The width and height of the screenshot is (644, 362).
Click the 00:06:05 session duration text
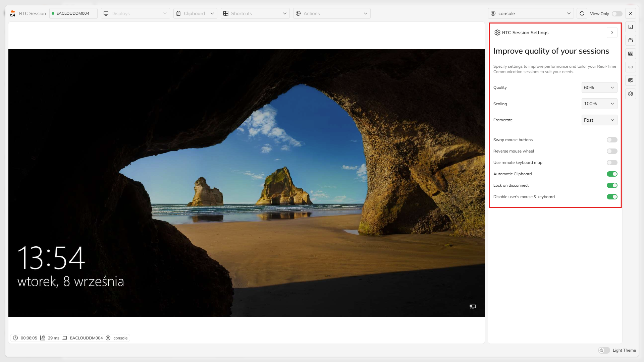click(29, 338)
